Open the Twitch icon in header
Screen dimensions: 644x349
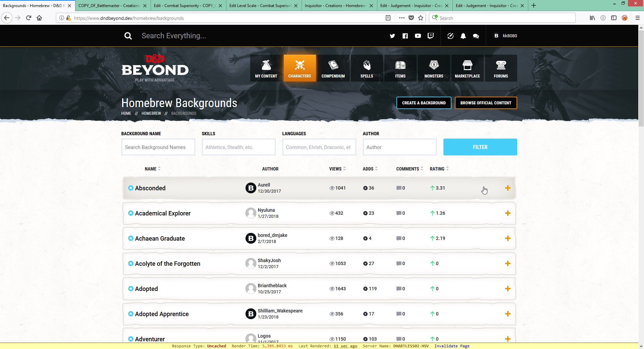431,36
